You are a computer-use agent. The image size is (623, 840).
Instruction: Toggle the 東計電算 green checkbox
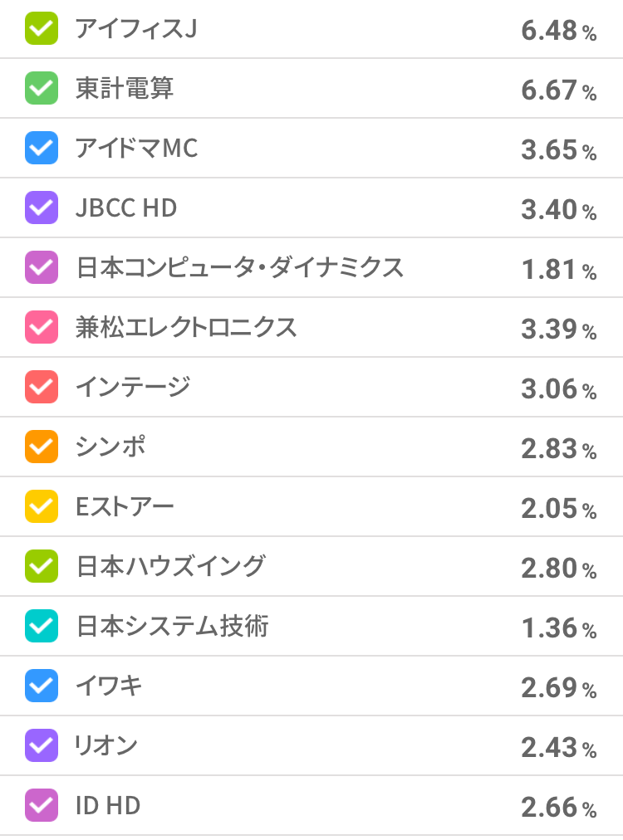[x=42, y=88]
